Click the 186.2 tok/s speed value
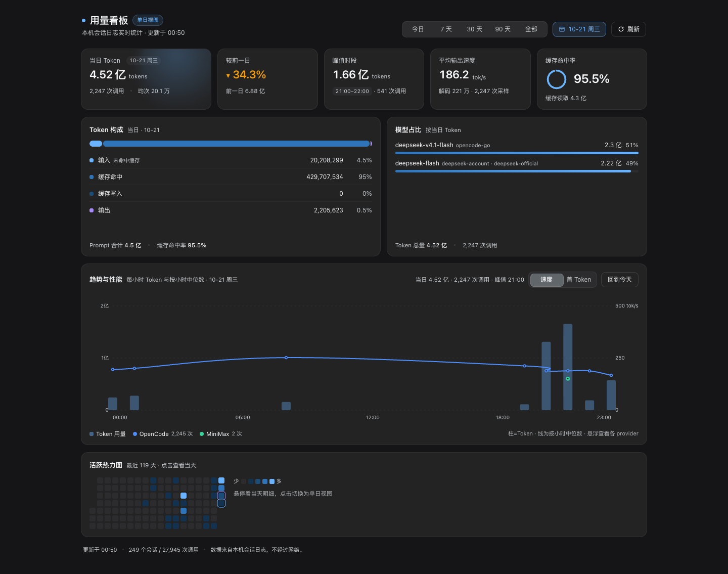Image resolution: width=728 pixels, height=574 pixels. (x=463, y=75)
